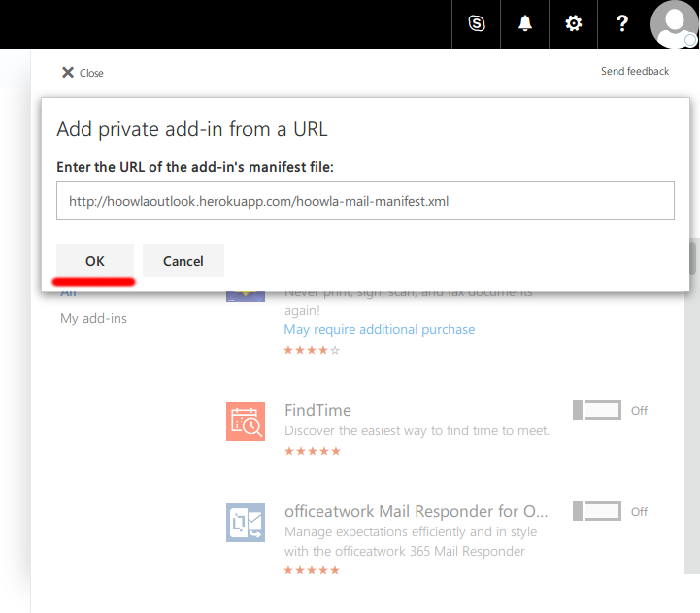Toggle officeatwork Mail Responder on

pyautogui.click(x=597, y=511)
